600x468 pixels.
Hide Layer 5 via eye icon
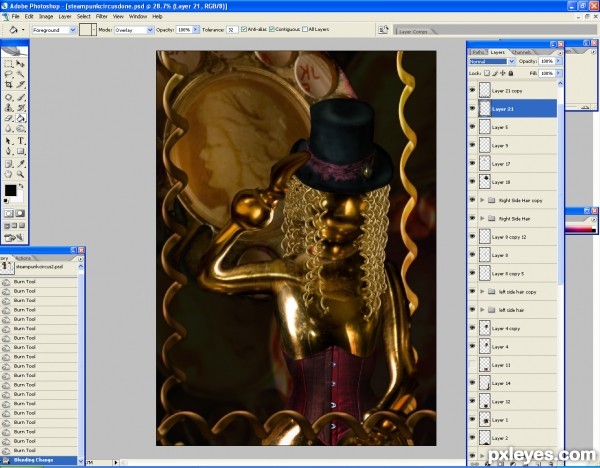[473, 127]
